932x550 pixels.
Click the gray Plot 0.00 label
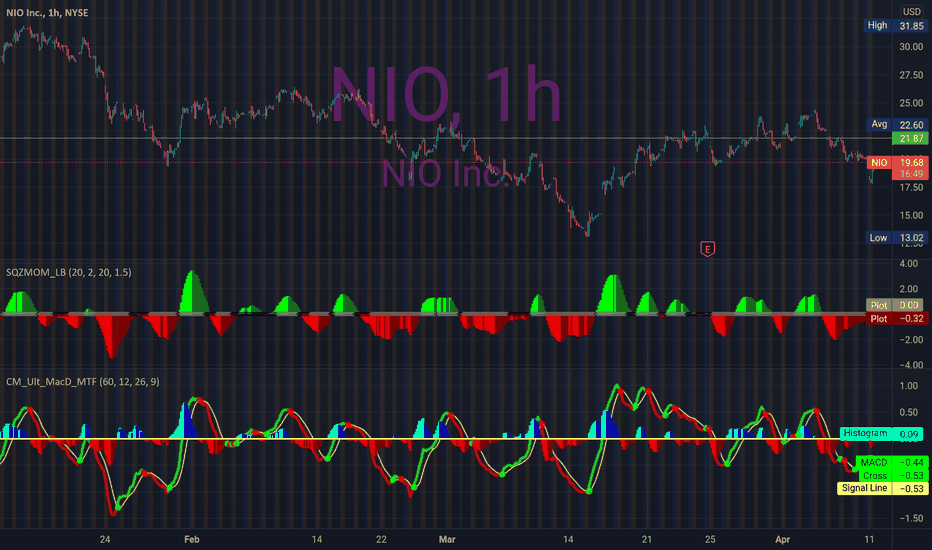coord(895,305)
